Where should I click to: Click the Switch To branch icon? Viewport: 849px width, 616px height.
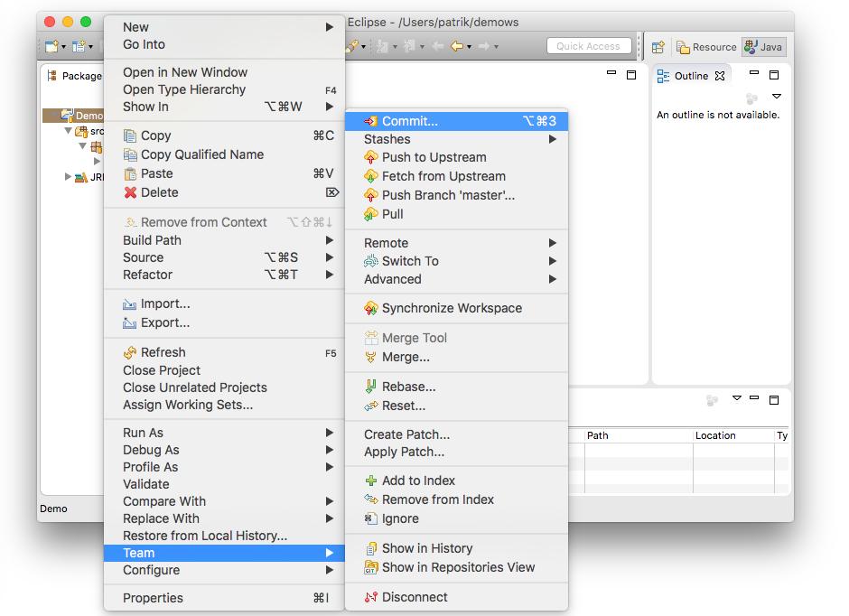click(x=371, y=261)
